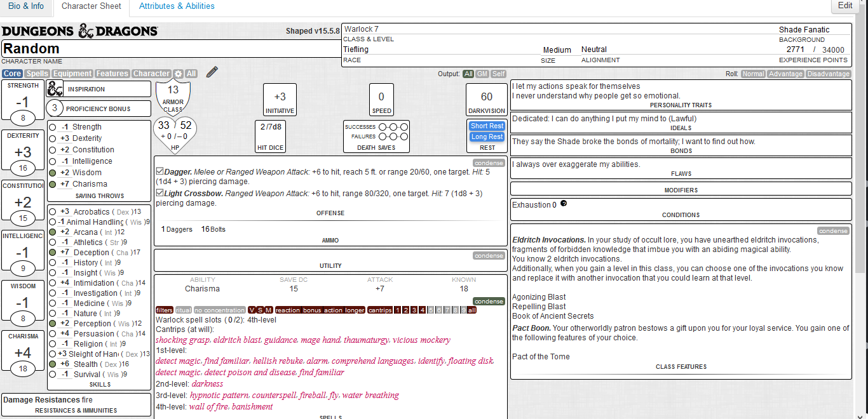Click the HP heart value 33

click(164, 126)
